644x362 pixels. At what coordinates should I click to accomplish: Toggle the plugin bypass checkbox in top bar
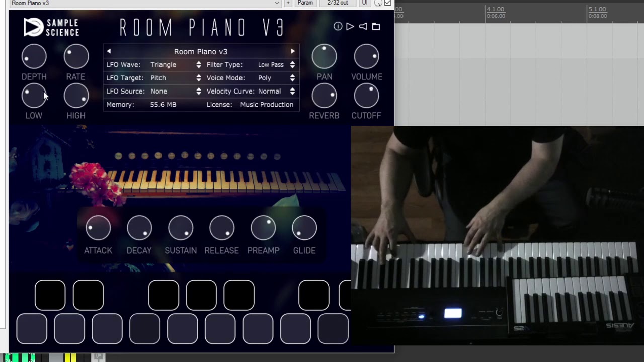388,3
